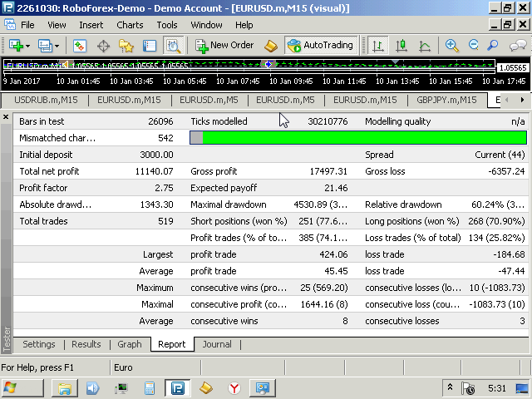This screenshot has width=532, height=399.
Task: Expand the Profiles dropdown arrow
Action: 57,46
